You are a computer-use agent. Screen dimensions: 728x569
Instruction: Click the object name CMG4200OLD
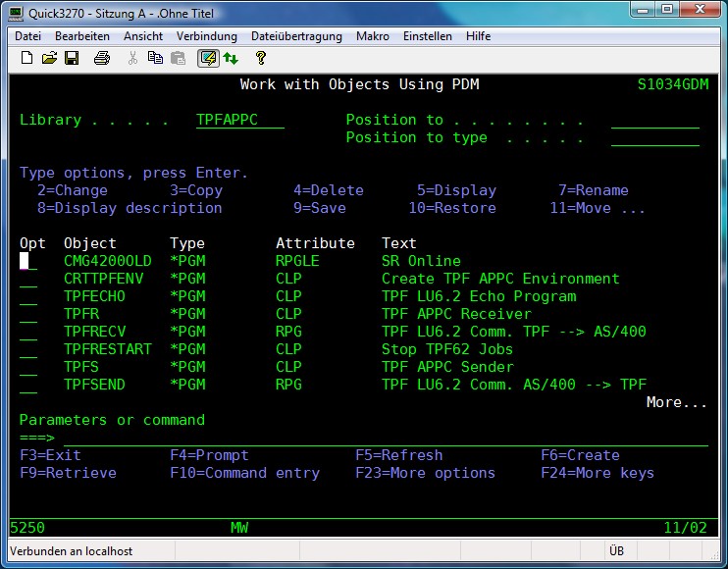click(108, 261)
